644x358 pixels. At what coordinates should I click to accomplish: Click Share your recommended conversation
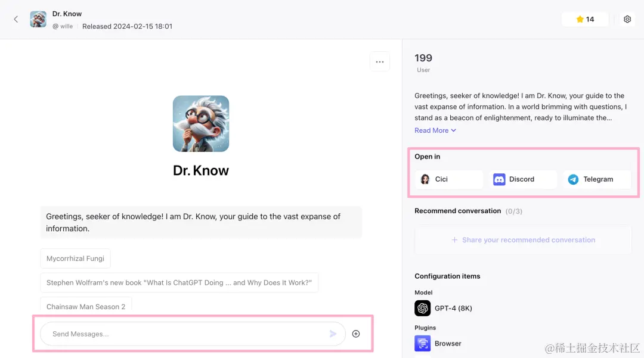point(523,240)
